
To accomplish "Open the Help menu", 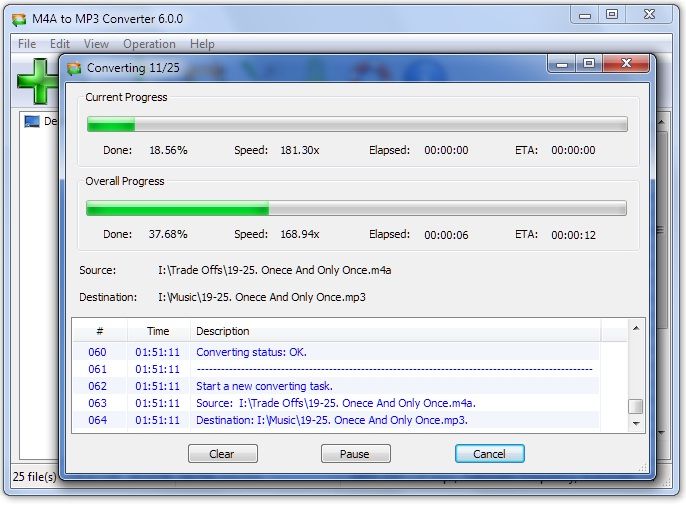I will pos(202,44).
